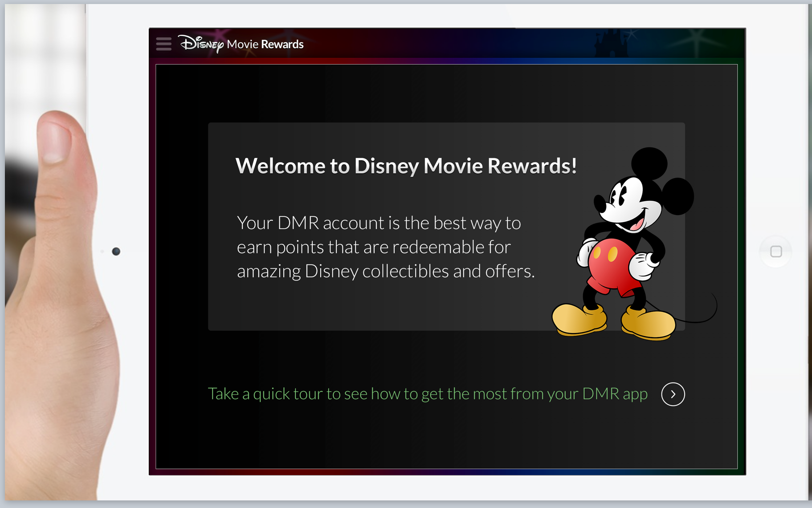Click the Disney logo in header
This screenshot has height=508, width=812.
point(201,44)
